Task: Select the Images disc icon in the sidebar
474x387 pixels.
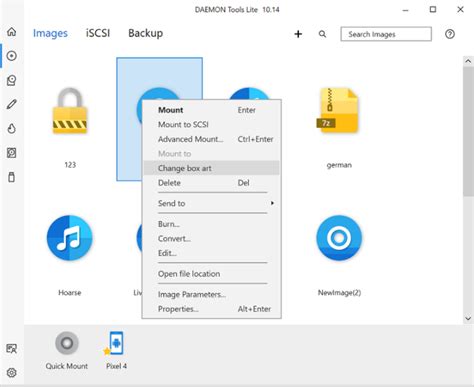Action: 12,56
